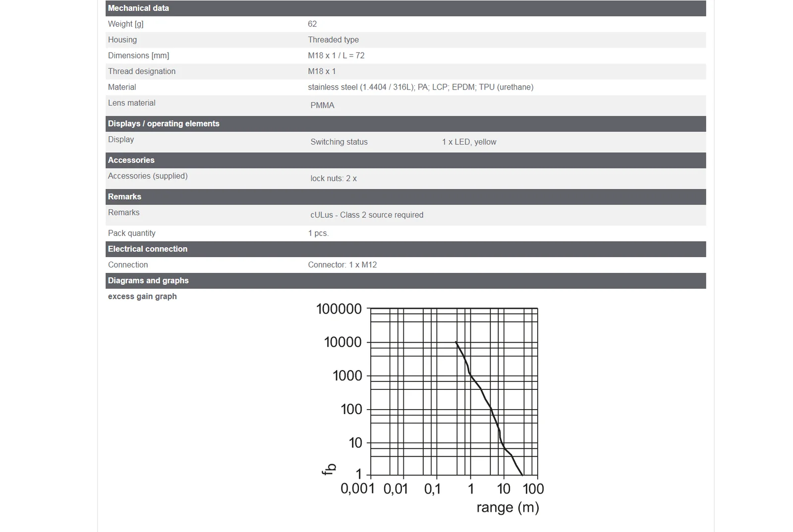Select the Accessories (supplied) label
Viewport: 793px width, 532px height.
(x=148, y=176)
